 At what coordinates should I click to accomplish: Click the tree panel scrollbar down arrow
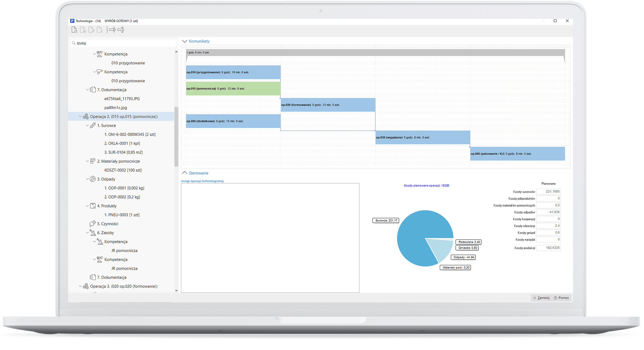pos(176,290)
